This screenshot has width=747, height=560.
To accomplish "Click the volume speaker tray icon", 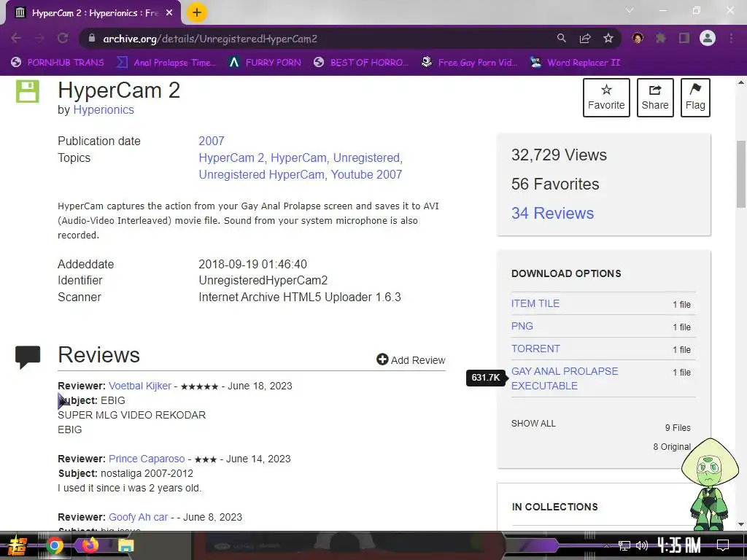I will coord(642,545).
